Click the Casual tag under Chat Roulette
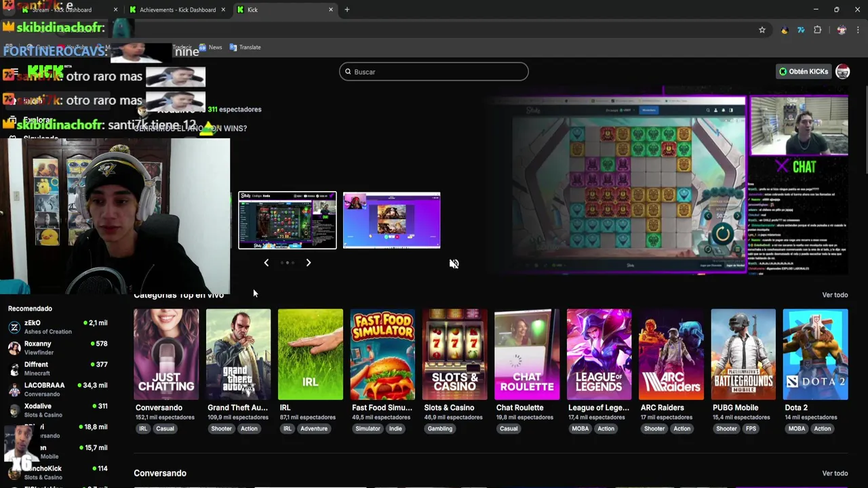Viewport: 868px width, 488px height. tap(509, 428)
